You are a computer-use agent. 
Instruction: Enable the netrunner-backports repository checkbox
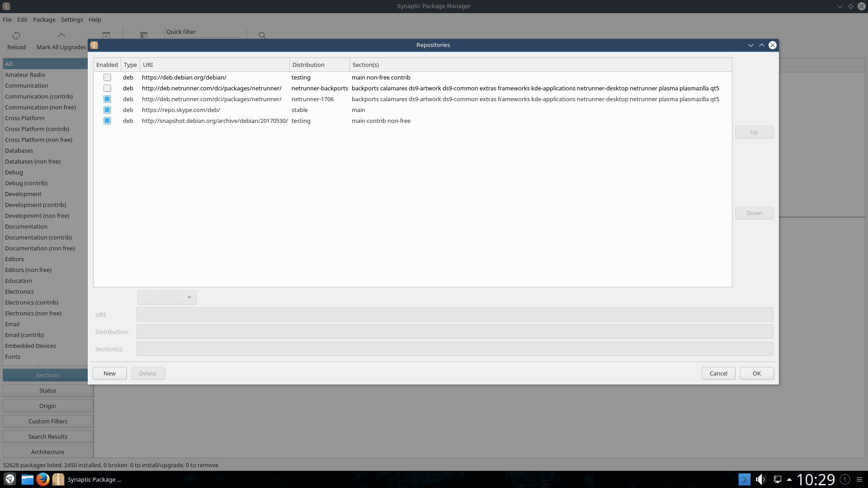[x=107, y=88]
